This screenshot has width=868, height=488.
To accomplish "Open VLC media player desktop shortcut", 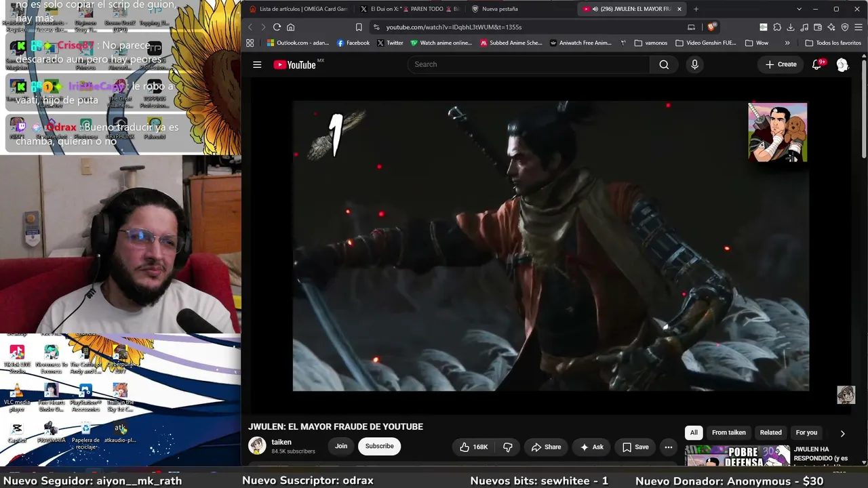I will (x=17, y=398).
